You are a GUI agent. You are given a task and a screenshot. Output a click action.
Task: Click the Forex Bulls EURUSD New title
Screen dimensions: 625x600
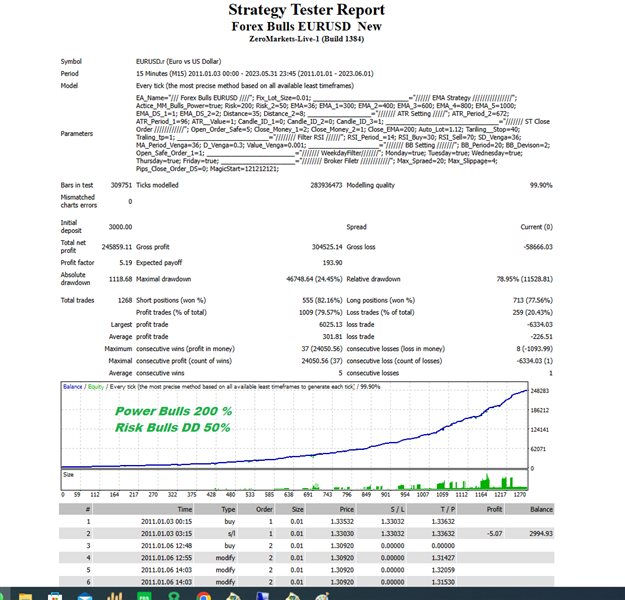[x=307, y=26]
